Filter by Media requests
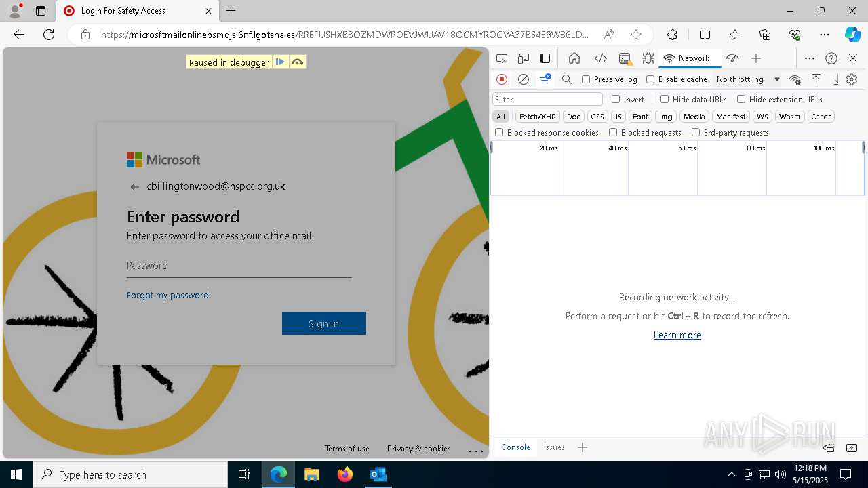Viewport: 868px width, 488px height. tap(694, 117)
